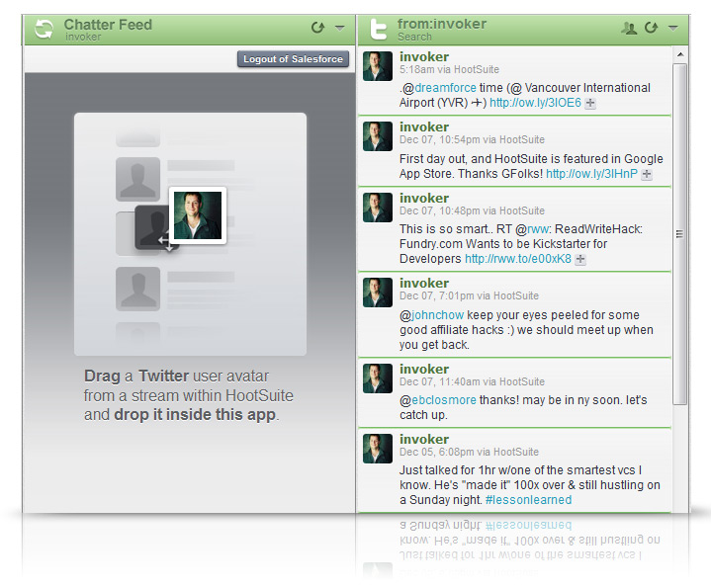The image size is (711, 588).
Task: Click invoker username on the 5:18am tweet
Action: (x=424, y=56)
